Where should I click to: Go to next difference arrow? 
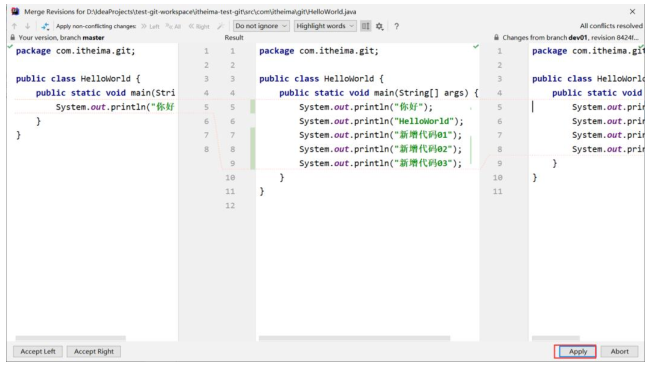pyautogui.click(x=28, y=26)
